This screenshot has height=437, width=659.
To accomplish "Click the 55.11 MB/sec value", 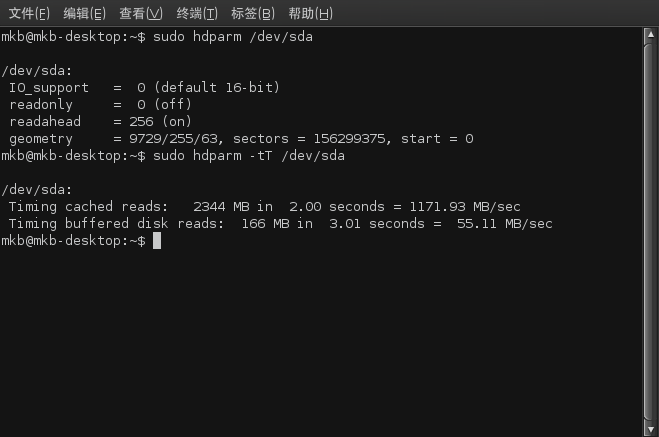I will (504, 224).
